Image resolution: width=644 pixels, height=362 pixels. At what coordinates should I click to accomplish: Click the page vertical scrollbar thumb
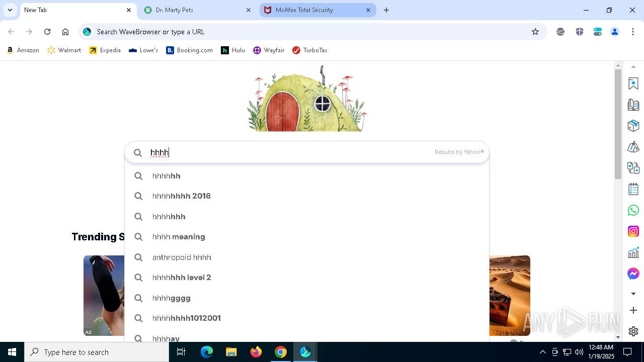pos(618,124)
